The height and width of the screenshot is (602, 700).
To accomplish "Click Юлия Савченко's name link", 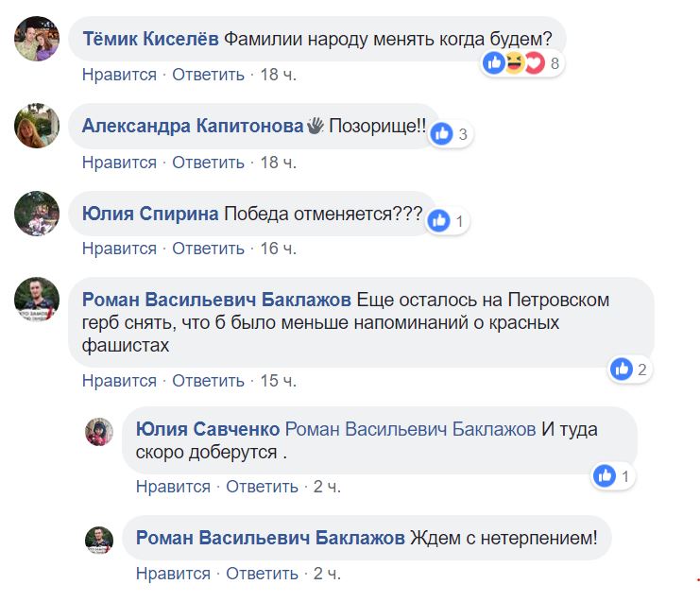I will (207, 429).
